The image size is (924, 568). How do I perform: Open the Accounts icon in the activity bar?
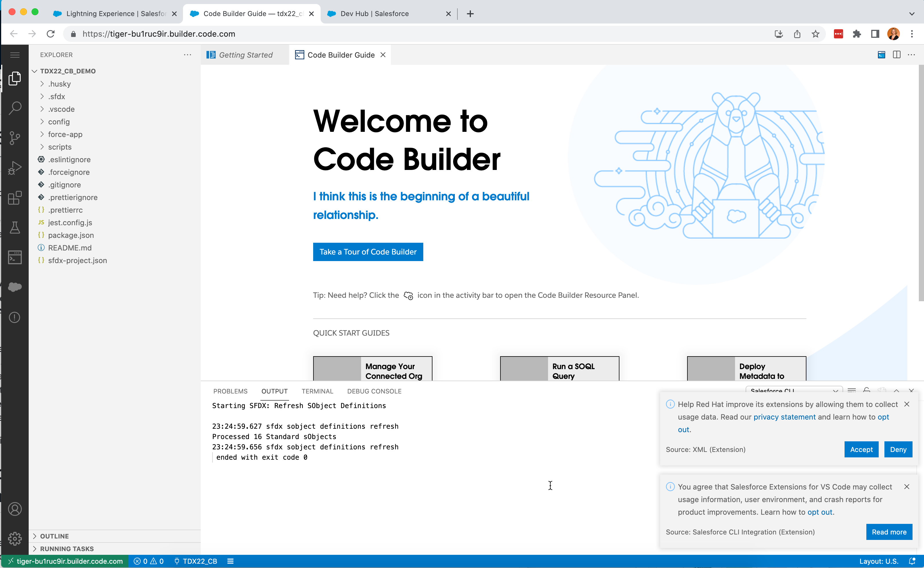(15, 509)
